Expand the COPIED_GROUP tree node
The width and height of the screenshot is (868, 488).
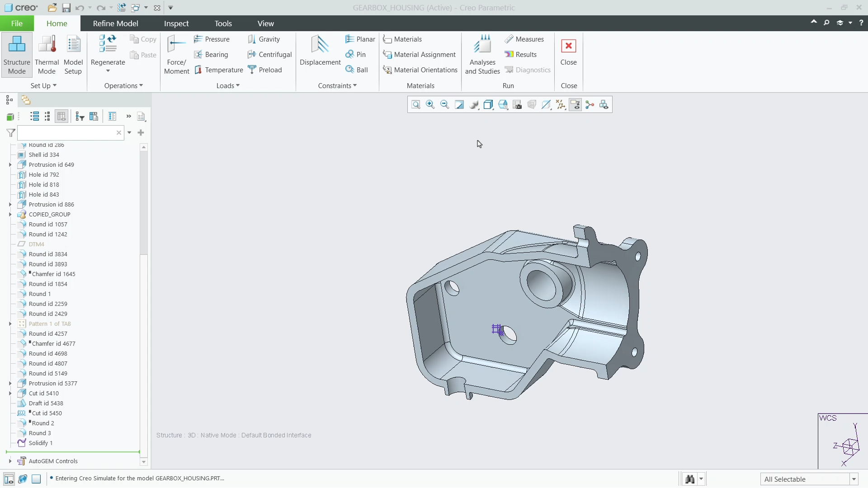pos(10,215)
